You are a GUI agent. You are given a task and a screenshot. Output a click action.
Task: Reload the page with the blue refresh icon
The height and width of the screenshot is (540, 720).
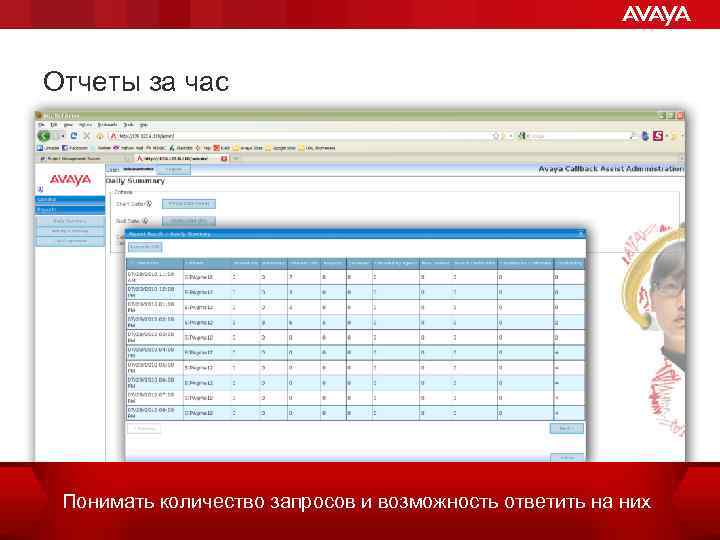click(73, 136)
